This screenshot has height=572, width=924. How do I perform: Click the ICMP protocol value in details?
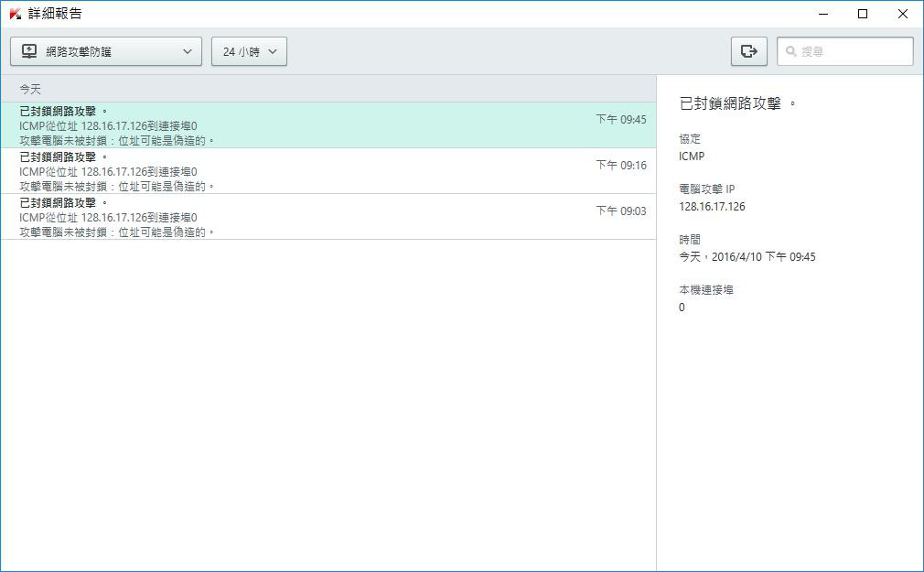coord(692,156)
